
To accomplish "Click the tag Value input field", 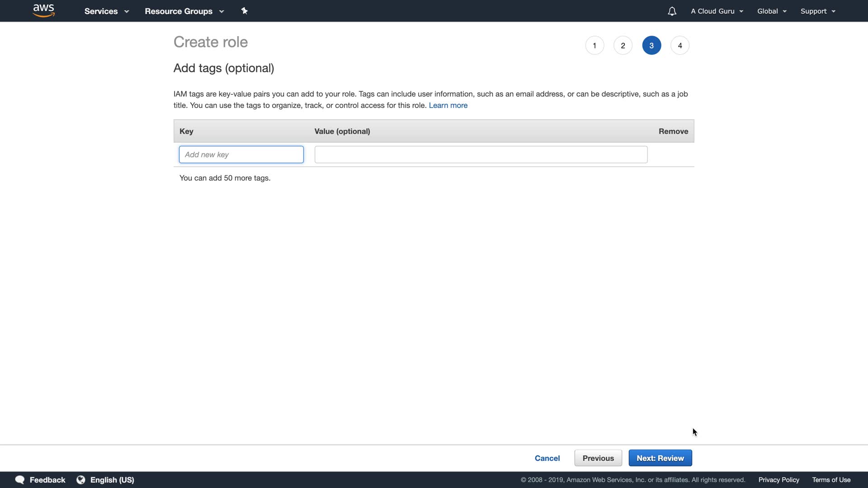I will pyautogui.click(x=481, y=155).
